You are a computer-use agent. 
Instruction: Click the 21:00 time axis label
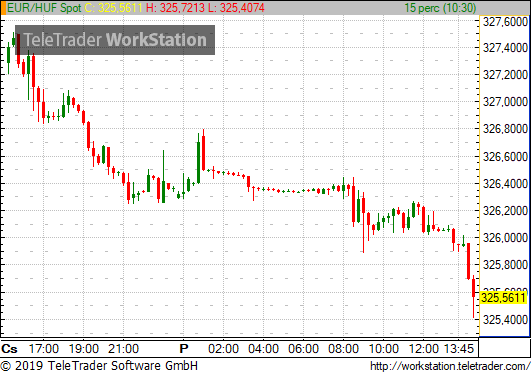pos(124,349)
